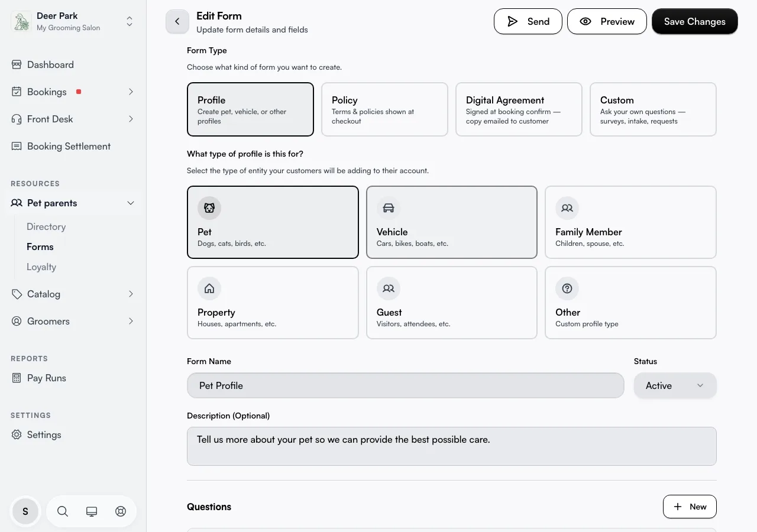Open the salon switcher chevrons
Screen dimensions: 757x532
point(130,22)
